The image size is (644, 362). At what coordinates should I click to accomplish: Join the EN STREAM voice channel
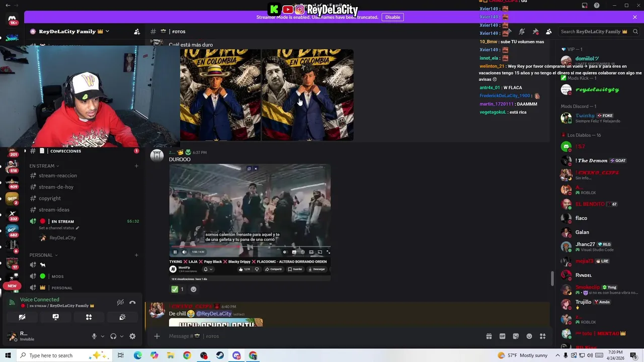62,221
